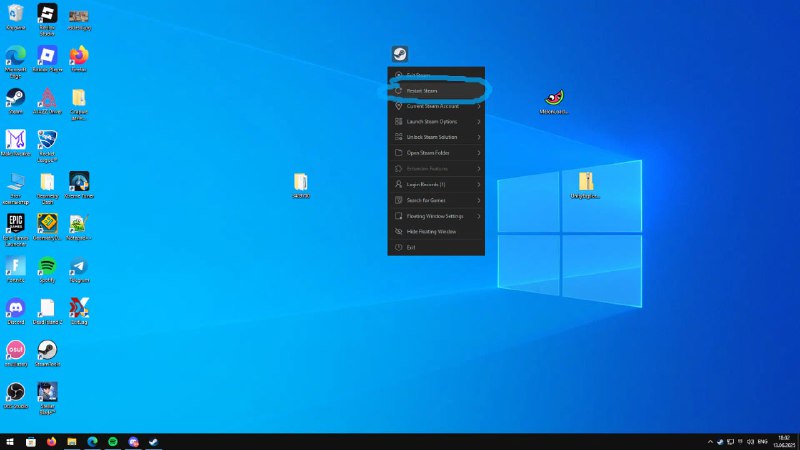
Task: Click Exit at the bottom of the menu
Action: pyautogui.click(x=411, y=247)
